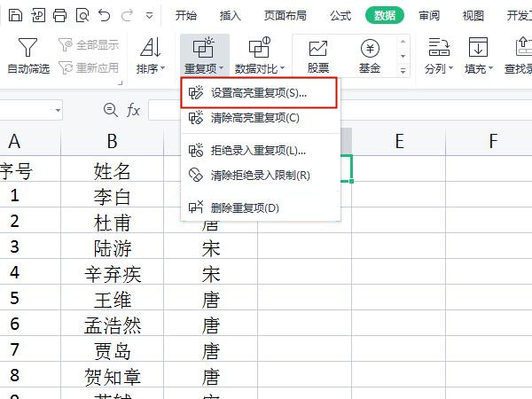Select 设置高亮重复项(S) menu entry
Screen dimensions: 532x399
(x=258, y=92)
